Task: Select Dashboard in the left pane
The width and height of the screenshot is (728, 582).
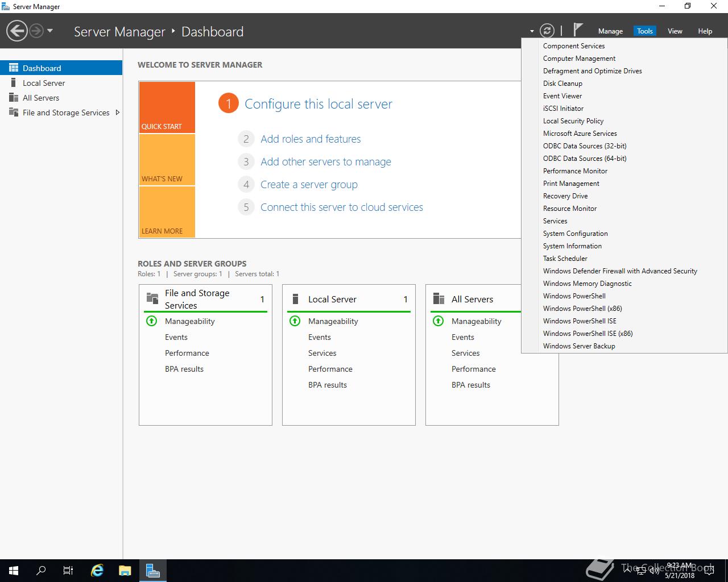Action: tap(61, 68)
